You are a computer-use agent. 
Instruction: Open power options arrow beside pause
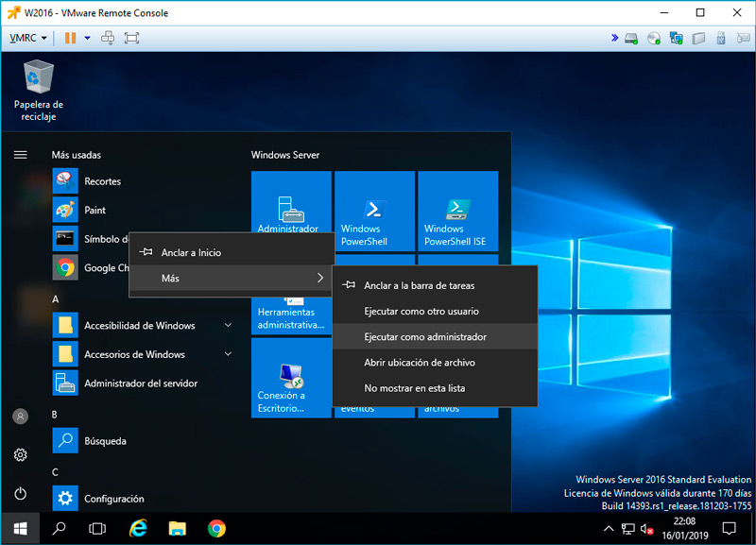(x=87, y=38)
